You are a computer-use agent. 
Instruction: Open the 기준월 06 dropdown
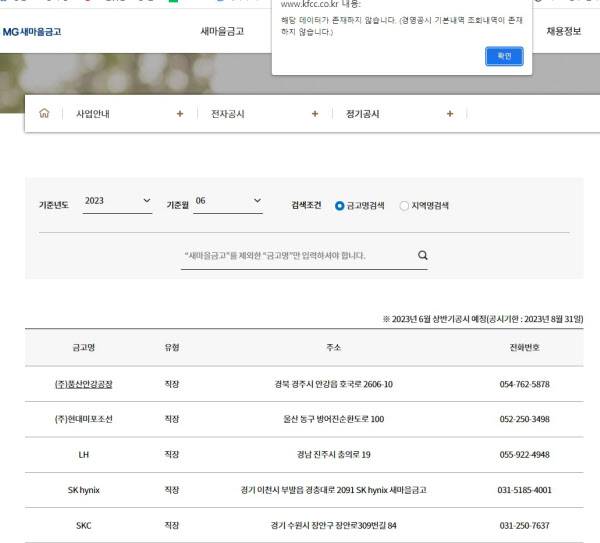tap(228, 202)
